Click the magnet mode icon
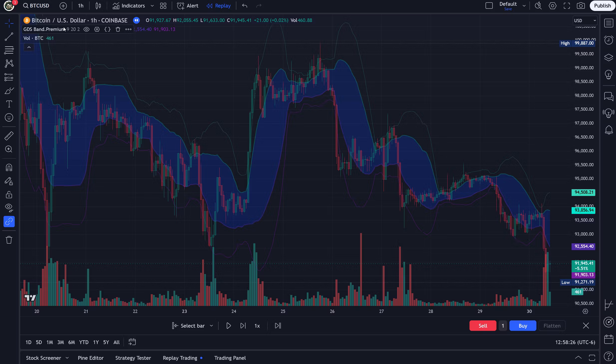This screenshot has width=616, height=364. [9, 168]
